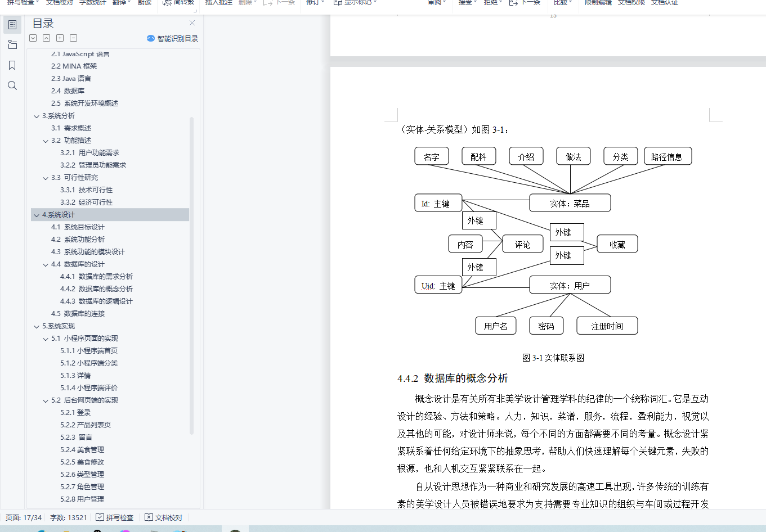
Task: Jump to 4.4.1 数据库的需求分析
Action: tap(96, 277)
